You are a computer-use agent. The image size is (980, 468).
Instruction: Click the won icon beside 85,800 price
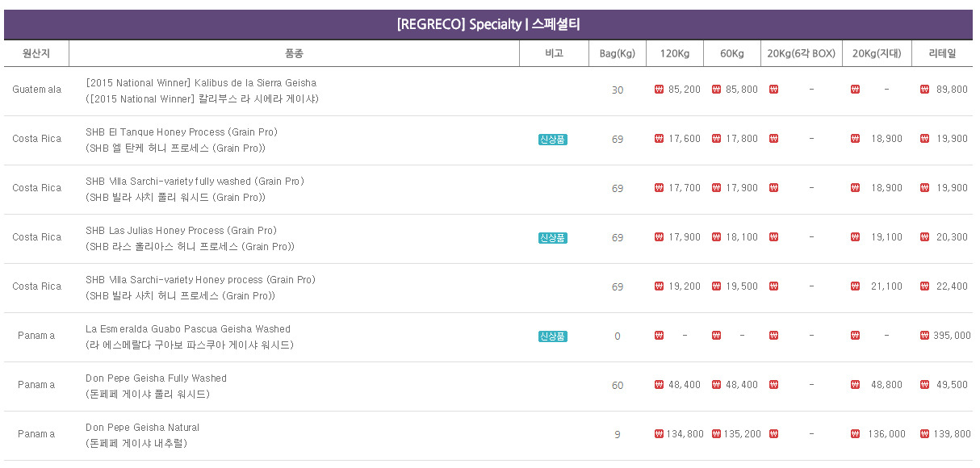coord(716,90)
